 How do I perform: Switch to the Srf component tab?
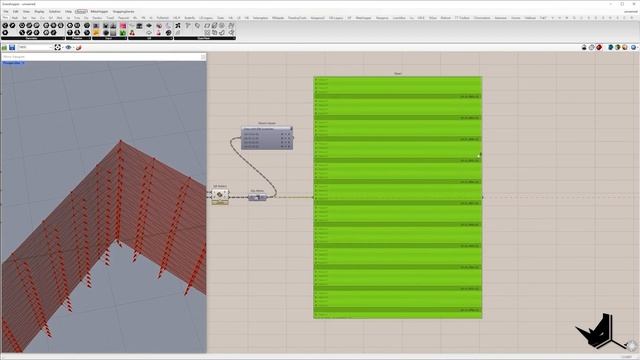pyautogui.click(x=51, y=18)
